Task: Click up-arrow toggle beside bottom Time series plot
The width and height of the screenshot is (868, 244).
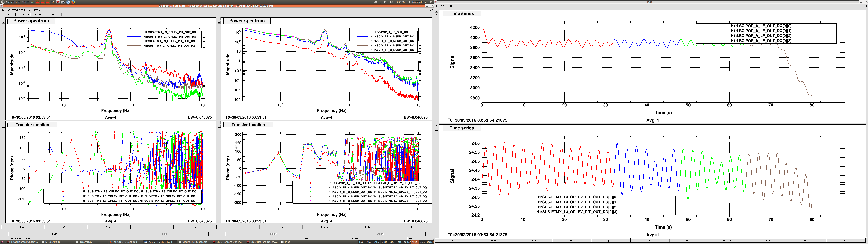Action: click(x=437, y=129)
